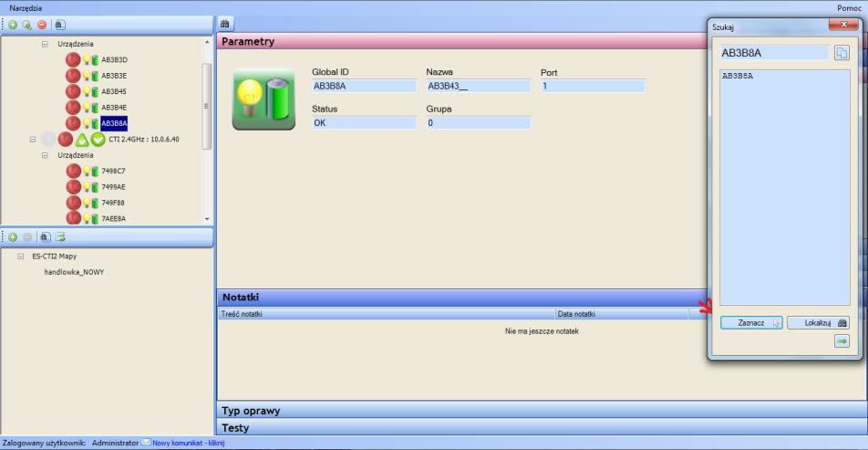Select device AB3B3D in the tree
Viewport: 868px width, 450px height.
click(x=115, y=60)
